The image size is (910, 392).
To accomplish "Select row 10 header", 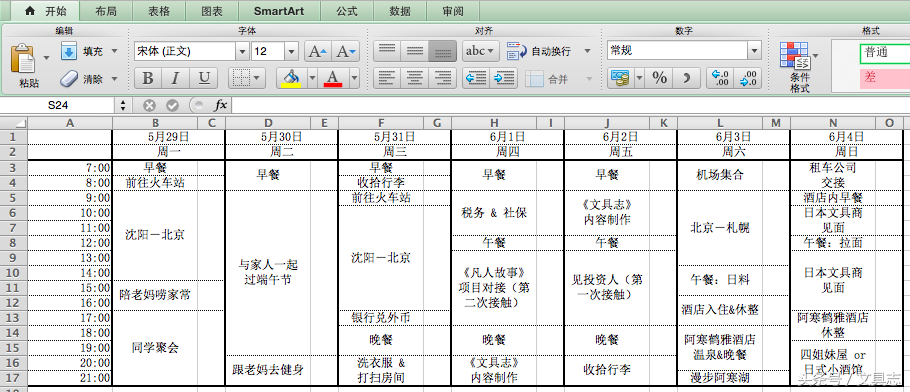I will [14, 273].
